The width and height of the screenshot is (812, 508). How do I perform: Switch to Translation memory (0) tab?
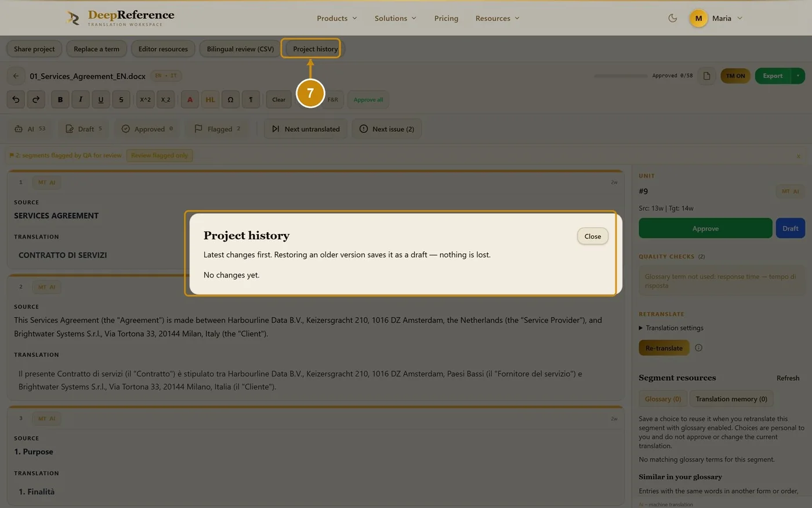pyautogui.click(x=731, y=399)
